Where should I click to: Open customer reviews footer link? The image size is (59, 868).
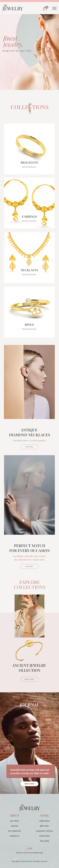[44, 831]
